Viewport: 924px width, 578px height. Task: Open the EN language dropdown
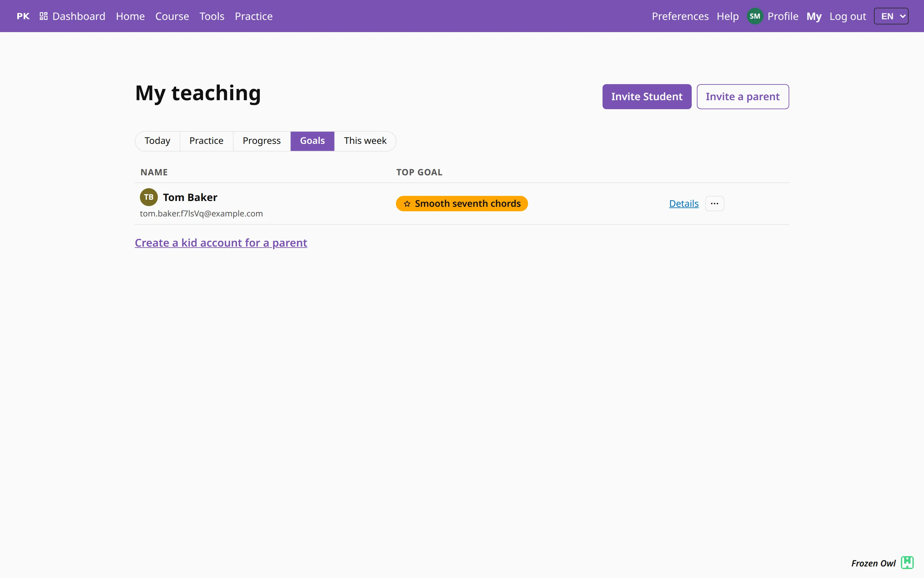pos(891,16)
